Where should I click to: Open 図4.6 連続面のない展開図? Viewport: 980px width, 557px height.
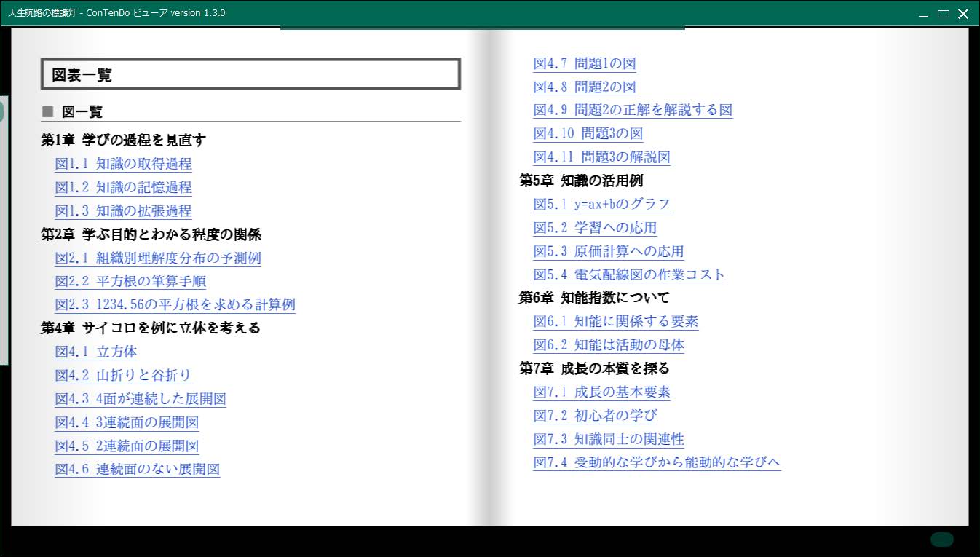137,470
